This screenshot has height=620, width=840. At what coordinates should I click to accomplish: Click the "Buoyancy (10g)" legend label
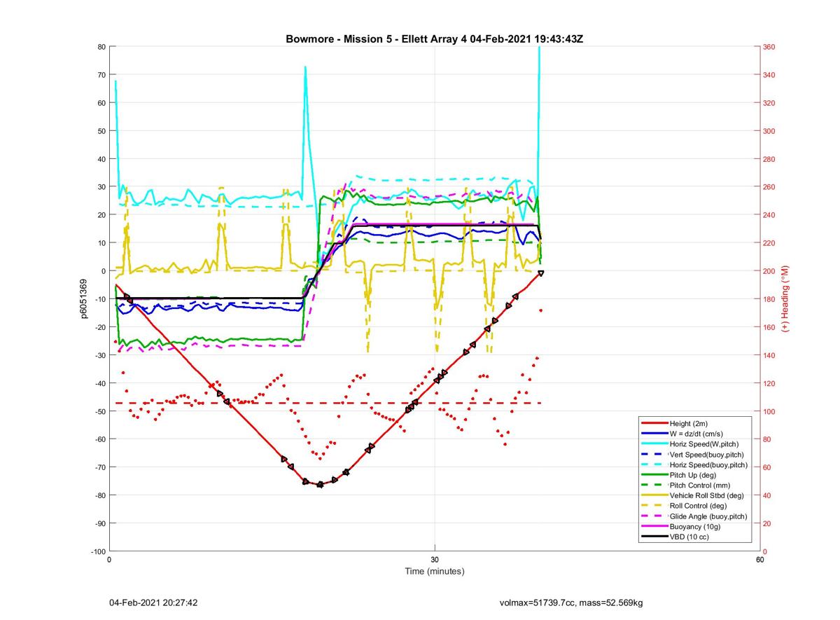pyautogui.click(x=695, y=526)
